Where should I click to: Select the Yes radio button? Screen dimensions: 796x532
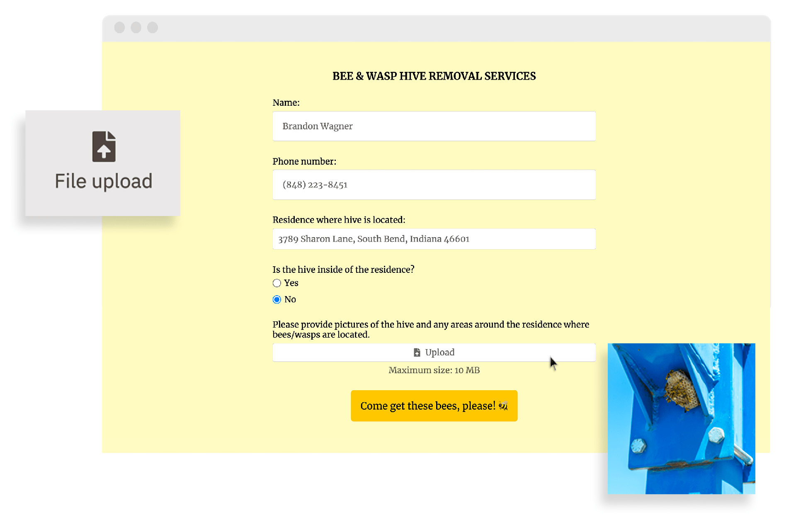pos(277,283)
